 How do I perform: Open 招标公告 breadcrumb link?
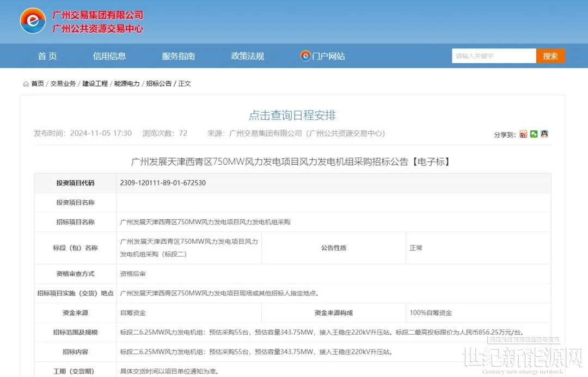(159, 84)
